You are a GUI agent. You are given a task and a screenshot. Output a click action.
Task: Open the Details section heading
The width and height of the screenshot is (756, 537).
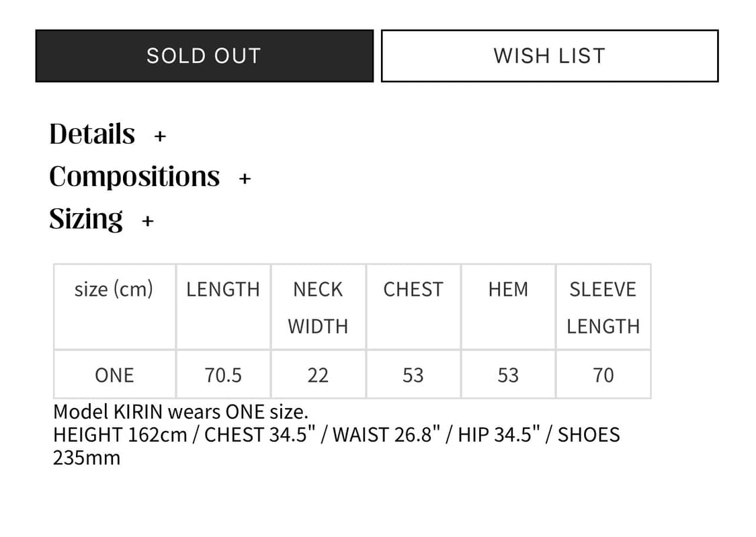click(92, 134)
